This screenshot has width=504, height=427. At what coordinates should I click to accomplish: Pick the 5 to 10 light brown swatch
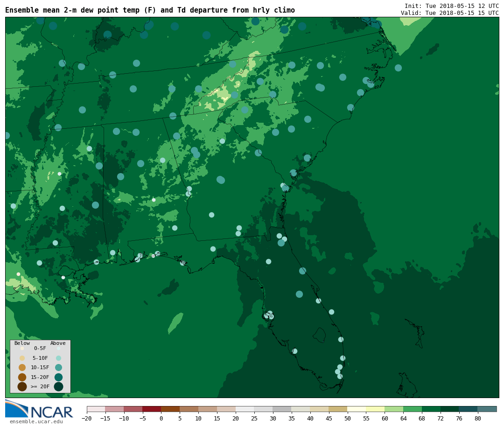pos(189,409)
